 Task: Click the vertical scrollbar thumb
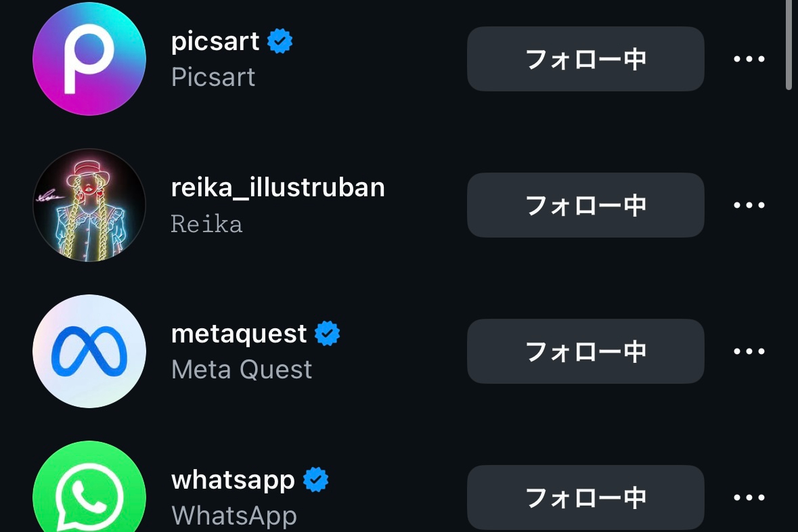[x=789, y=44]
